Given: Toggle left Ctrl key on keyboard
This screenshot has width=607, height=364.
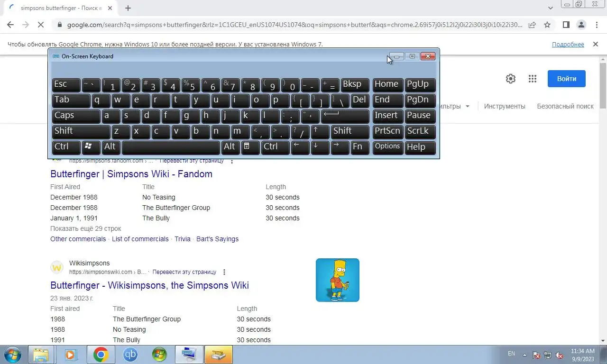Looking at the screenshot, I should pos(66,147).
